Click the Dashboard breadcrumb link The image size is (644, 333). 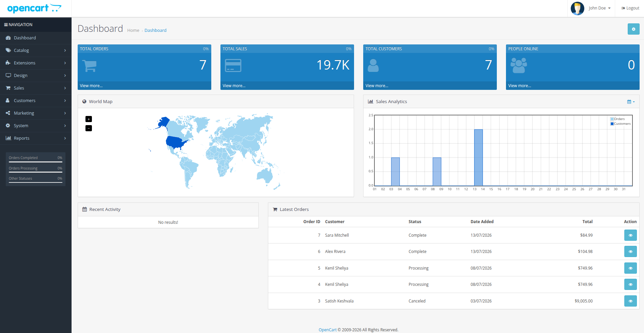tap(155, 30)
